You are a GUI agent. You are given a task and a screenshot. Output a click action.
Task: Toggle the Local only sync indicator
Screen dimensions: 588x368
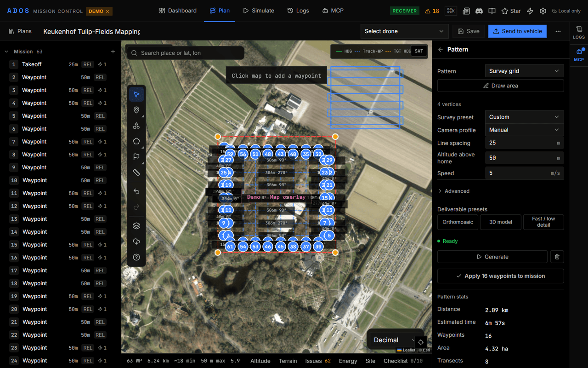click(x=566, y=11)
